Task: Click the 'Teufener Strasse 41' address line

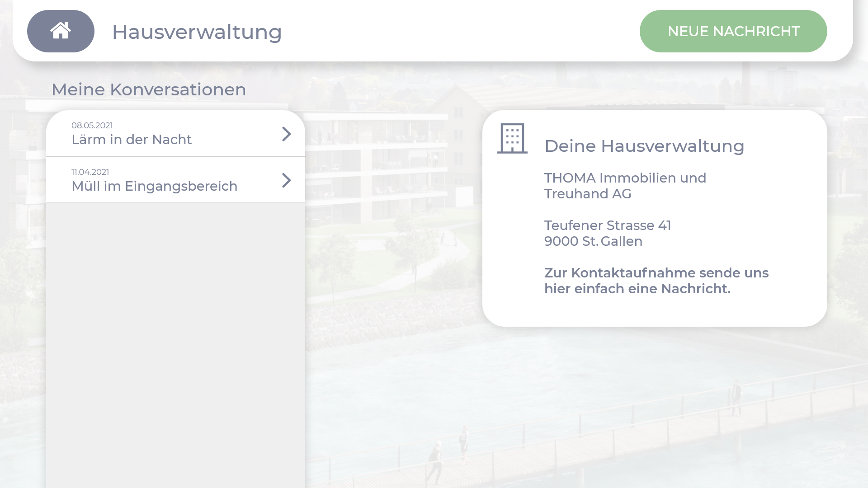Action: click(608, 225)
